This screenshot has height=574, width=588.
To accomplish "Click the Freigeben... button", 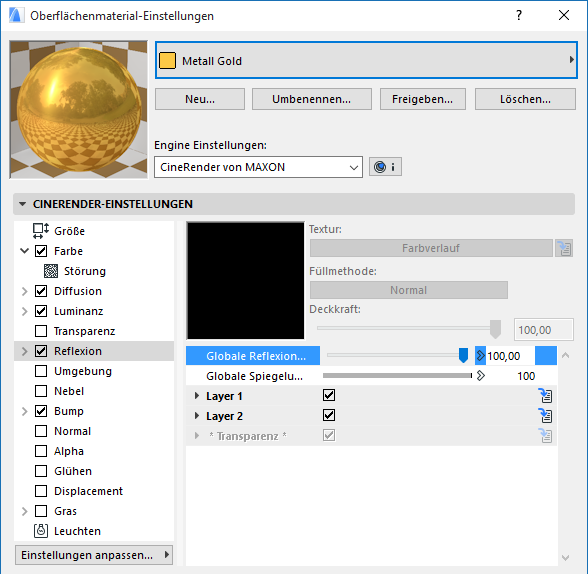I will 423,99.
